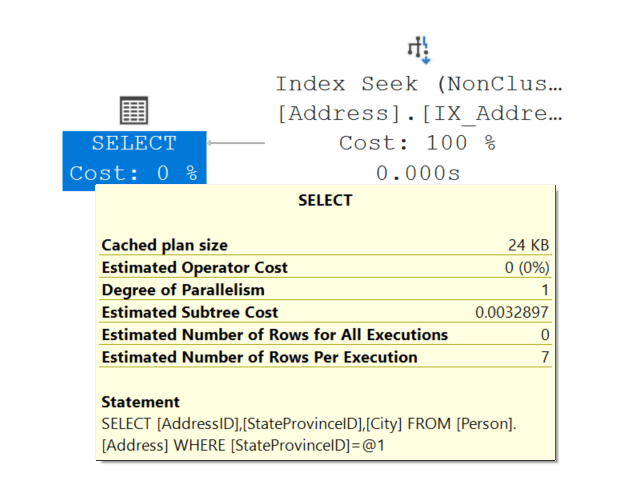The height and width of the screenshot is (480, 620).
Task: Click 'Estimated Number of Rows for All Executions'
Action: click(x=275, y=334)
